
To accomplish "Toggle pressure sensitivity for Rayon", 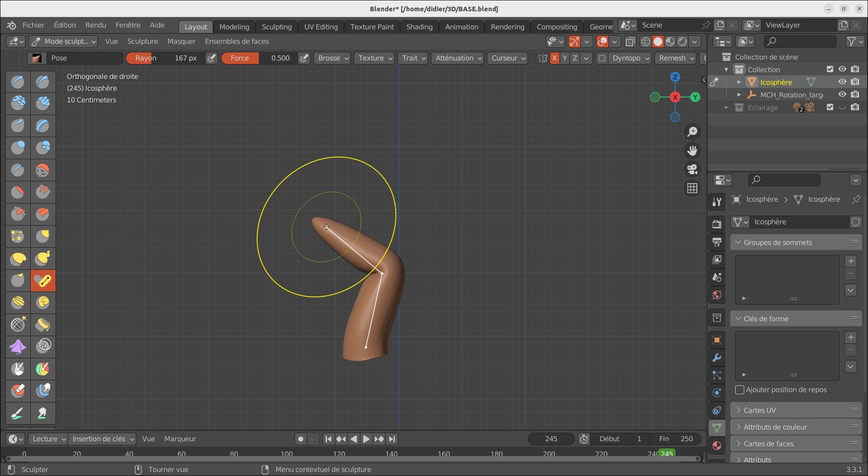I will [x=211, y=58].
